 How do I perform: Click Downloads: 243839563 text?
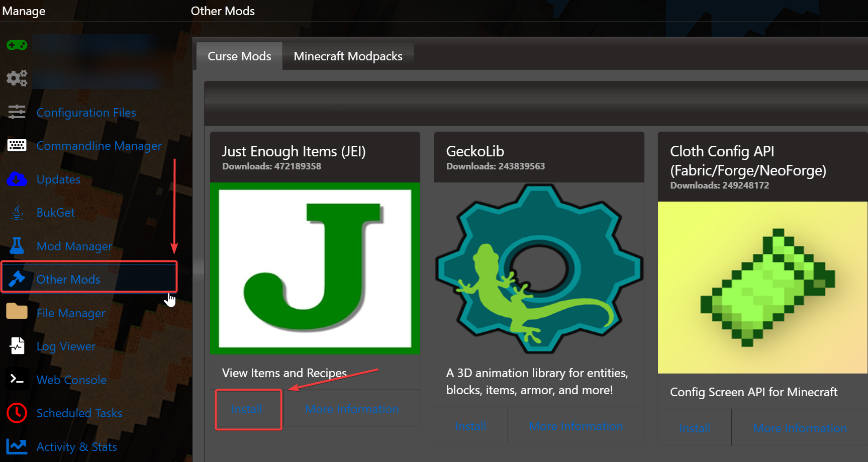point(496,166)
